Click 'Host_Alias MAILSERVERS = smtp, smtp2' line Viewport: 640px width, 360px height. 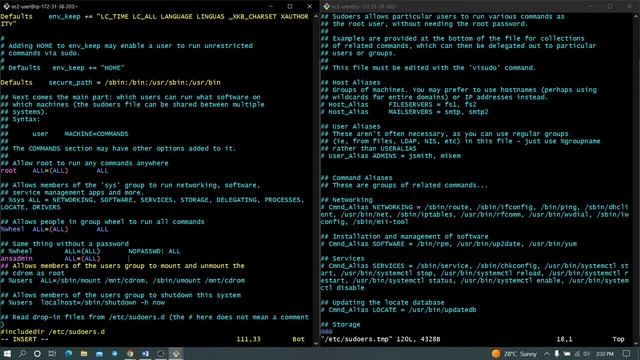[x=404, y=112]
